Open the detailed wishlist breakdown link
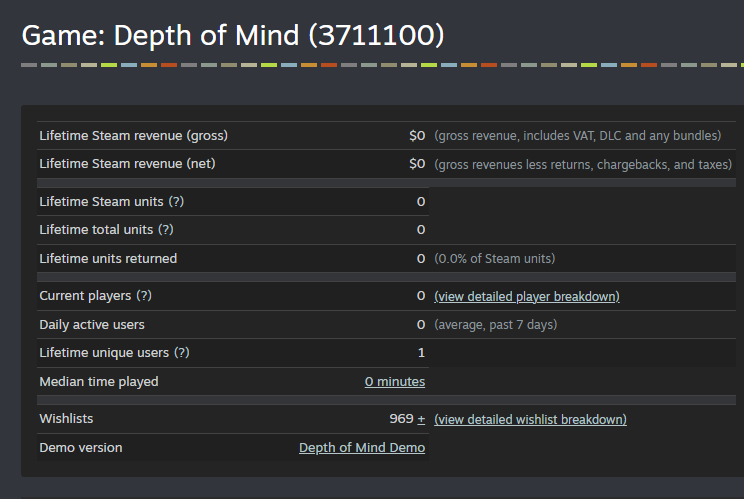Image resolution: width=744 pixels, height=499 pixels. (x=530, y=419)
